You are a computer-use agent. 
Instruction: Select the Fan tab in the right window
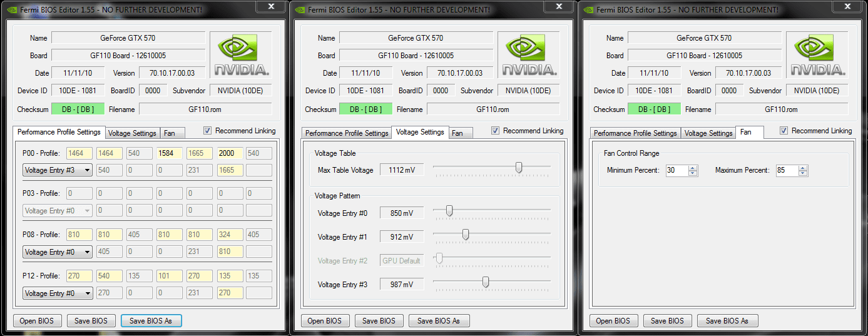point(750,133)
